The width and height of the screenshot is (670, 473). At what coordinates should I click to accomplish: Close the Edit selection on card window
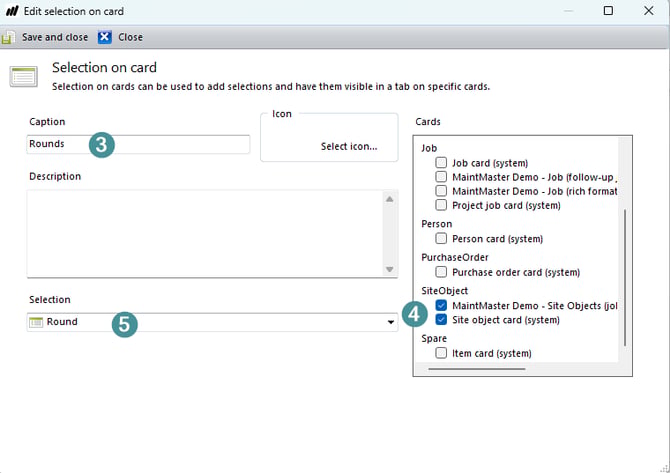coord(648,11)
